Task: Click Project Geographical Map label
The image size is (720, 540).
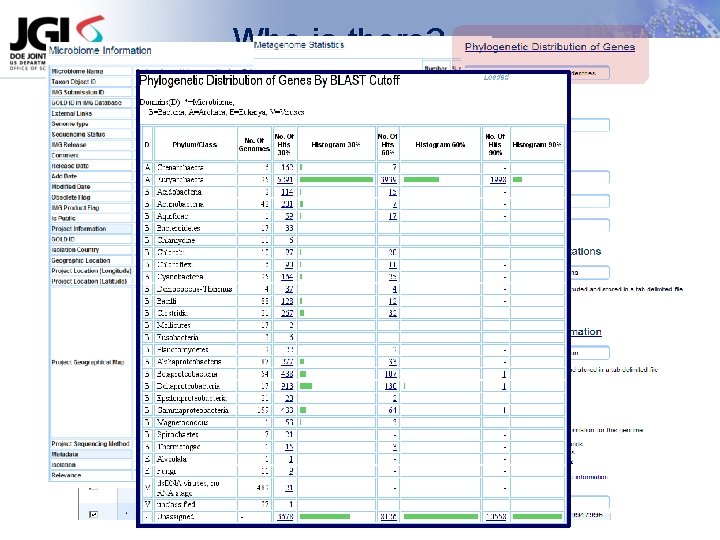Action: 88,362
